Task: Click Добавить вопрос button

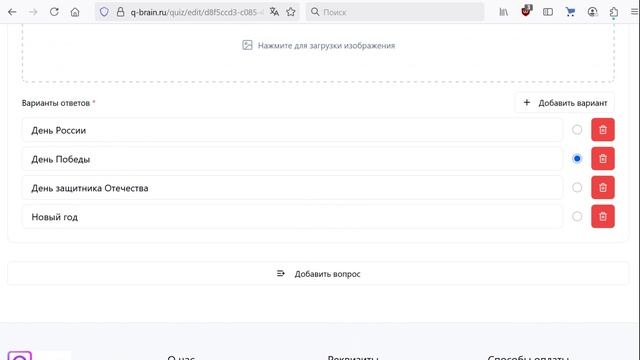Action: click(318, 274)
